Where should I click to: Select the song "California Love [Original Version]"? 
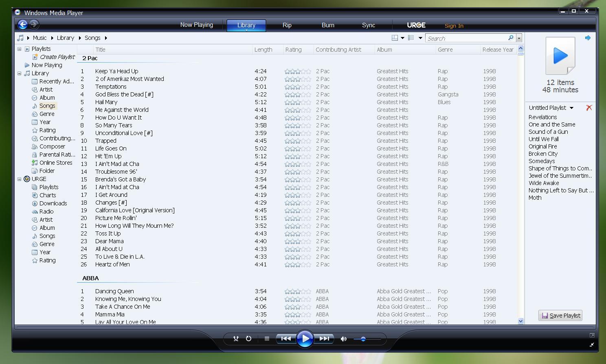(135, 210)
